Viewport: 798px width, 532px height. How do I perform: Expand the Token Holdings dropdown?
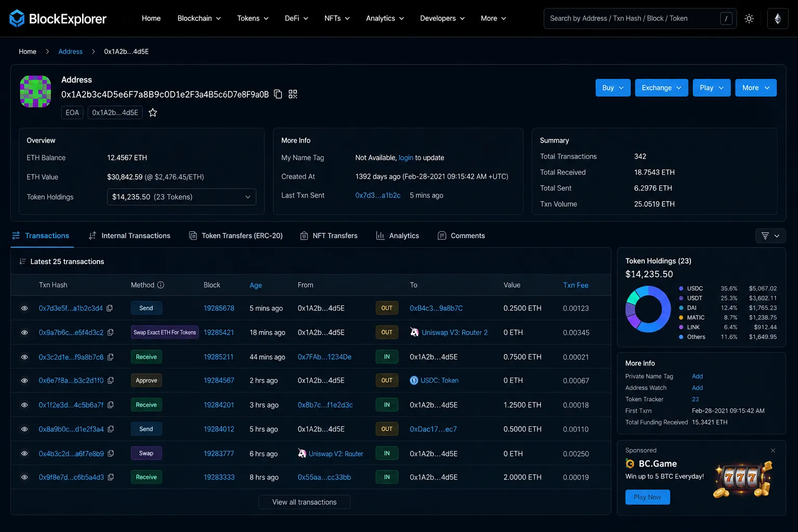pos(181,197)
